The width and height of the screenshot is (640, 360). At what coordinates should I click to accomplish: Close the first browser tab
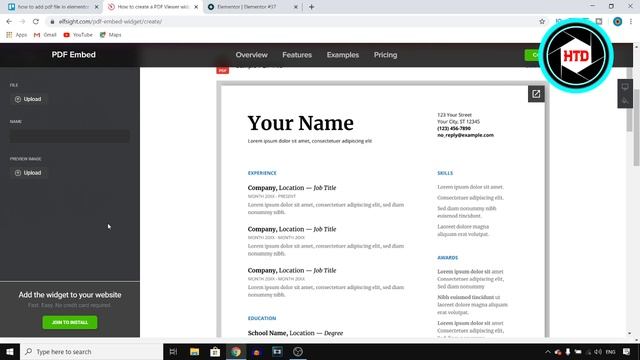coord(97,7)
